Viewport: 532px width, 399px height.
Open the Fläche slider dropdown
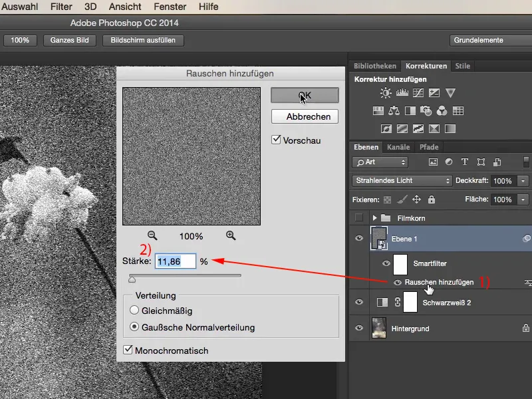click(x=523, y=199)
